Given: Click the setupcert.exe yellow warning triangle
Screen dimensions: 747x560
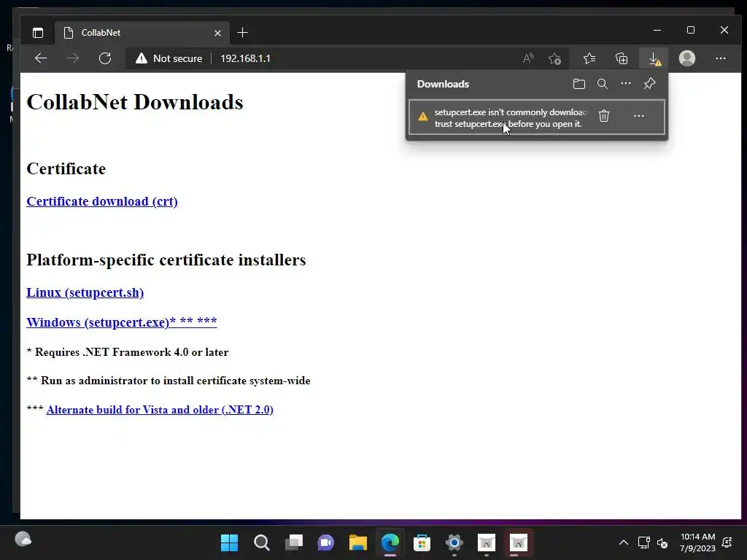Looking at the screenshot, I should (422, 117).
